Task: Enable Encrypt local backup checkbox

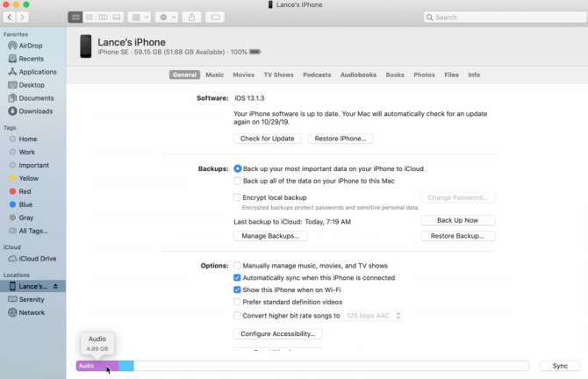Action: (x=237, y=197)
